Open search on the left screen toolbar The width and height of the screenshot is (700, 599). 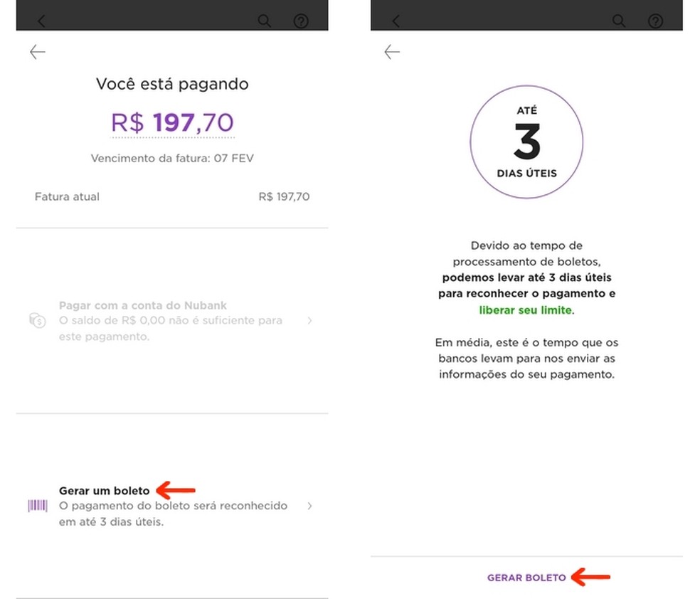pyautogui.click(x=264, y=21)
